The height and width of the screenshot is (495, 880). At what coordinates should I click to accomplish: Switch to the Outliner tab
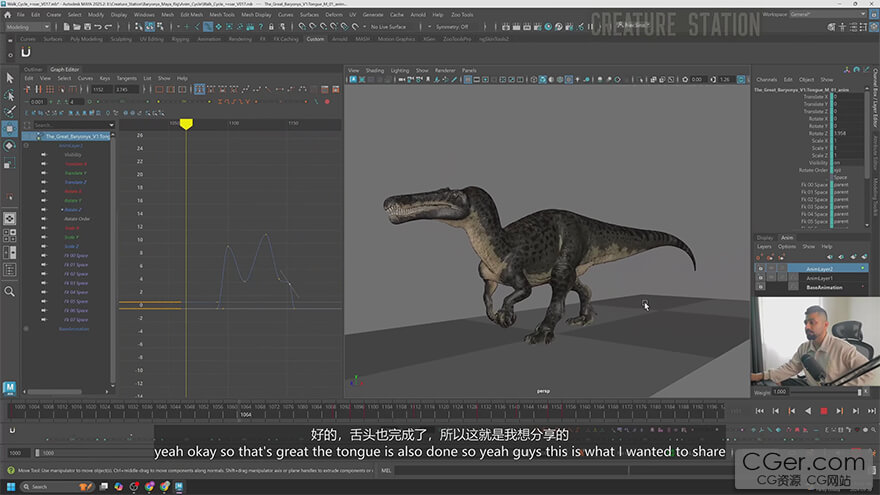tap(33, 69)
